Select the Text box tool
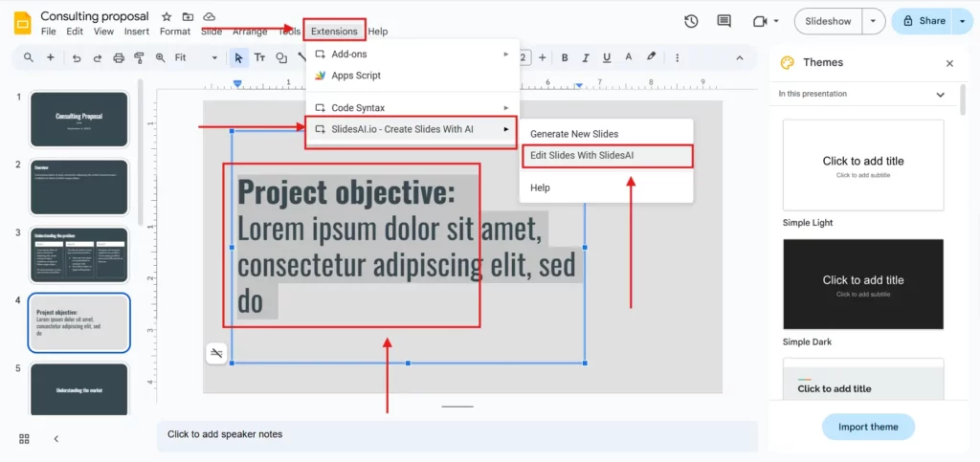 [x=259, y=57]
